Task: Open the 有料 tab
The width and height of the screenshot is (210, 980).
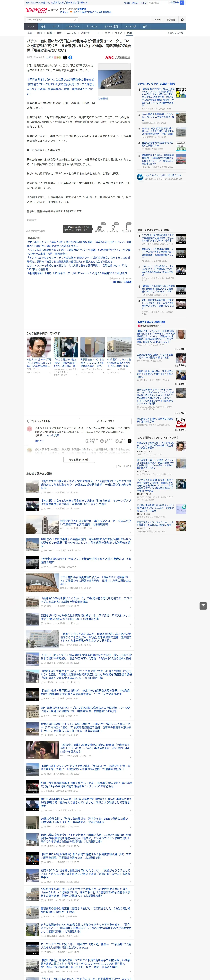Action: tap(145, 27)
